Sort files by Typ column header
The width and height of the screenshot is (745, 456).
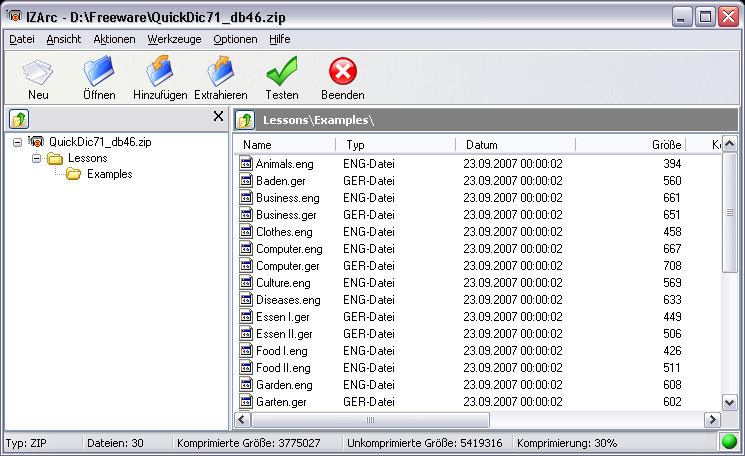click(x=395, y=145)
